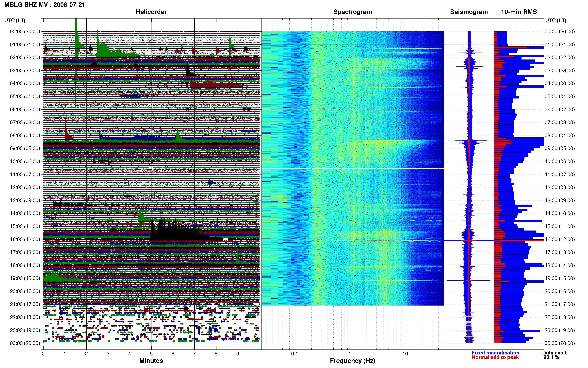Image resolution: width=588 pixels, height=368 pixels.
Task: Click right-axis time label 13:00 (09:00)
Action: click(x=560, y=200)
